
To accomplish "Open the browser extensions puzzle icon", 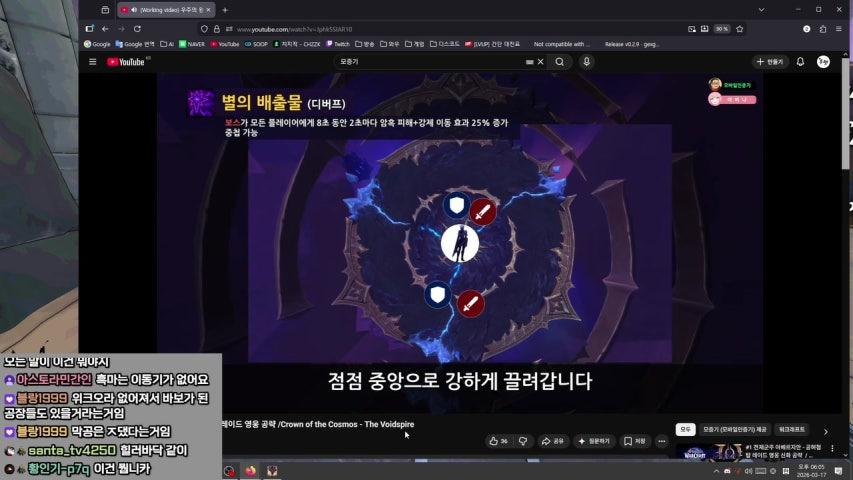I will 823,29.
